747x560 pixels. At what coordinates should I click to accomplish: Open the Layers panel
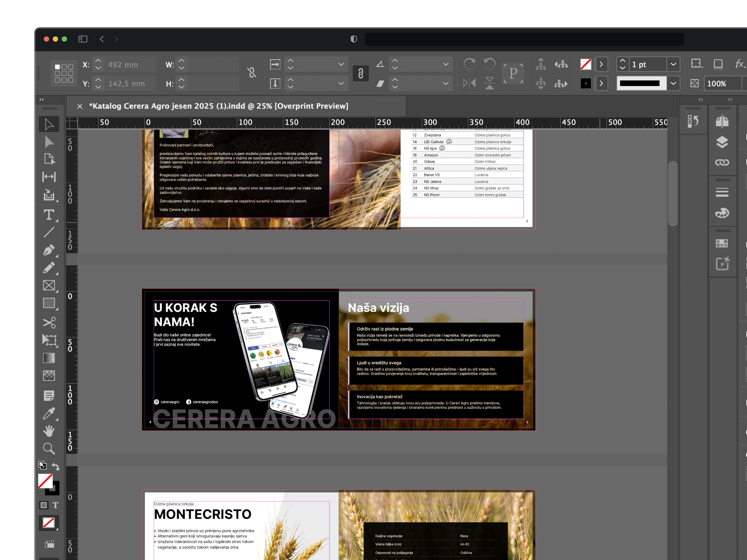pyautogui.click(x=722, y=142)
